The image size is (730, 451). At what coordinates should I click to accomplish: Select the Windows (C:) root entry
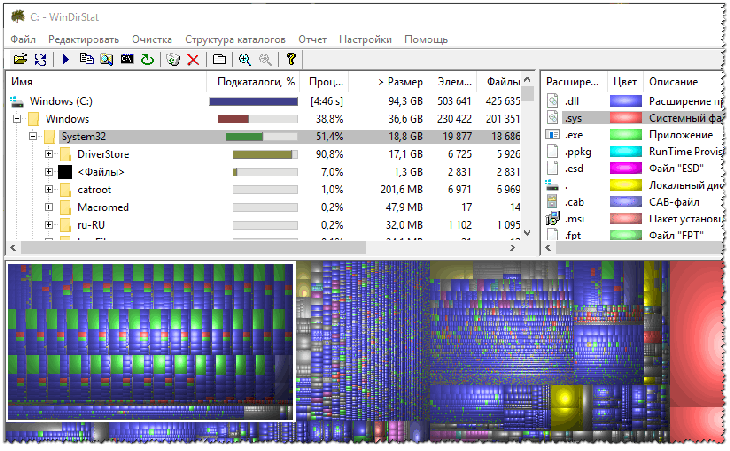point(61,101)
